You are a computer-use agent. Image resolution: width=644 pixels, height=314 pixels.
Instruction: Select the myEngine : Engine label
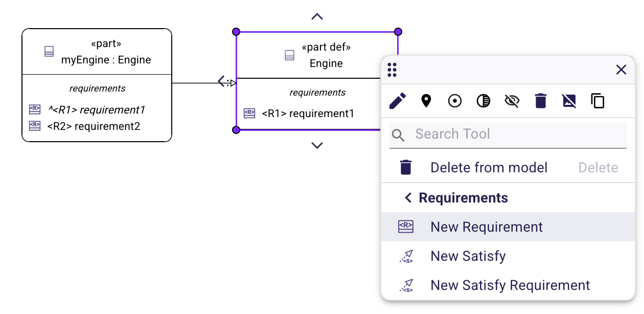(106, 60)
